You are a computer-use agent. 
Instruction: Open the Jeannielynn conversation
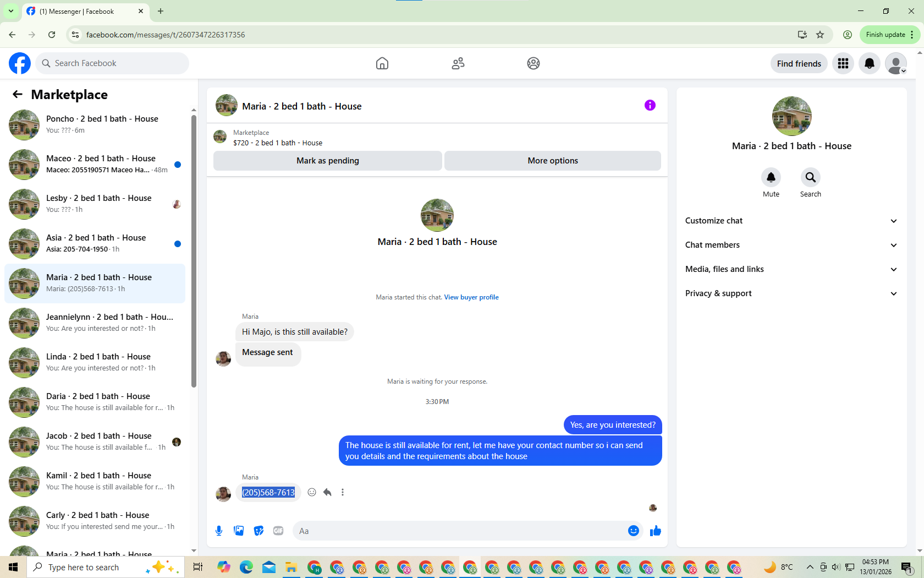tap(95, 323)
